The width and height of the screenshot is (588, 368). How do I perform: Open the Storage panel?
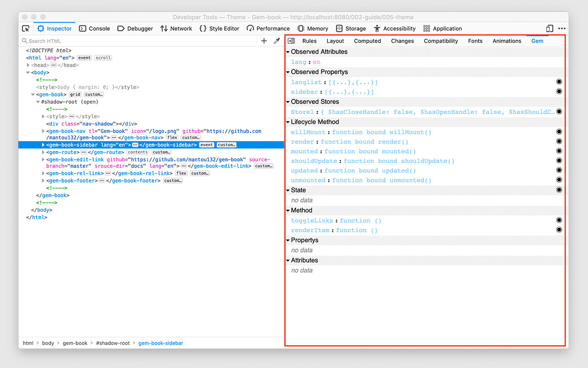point(351,29)
